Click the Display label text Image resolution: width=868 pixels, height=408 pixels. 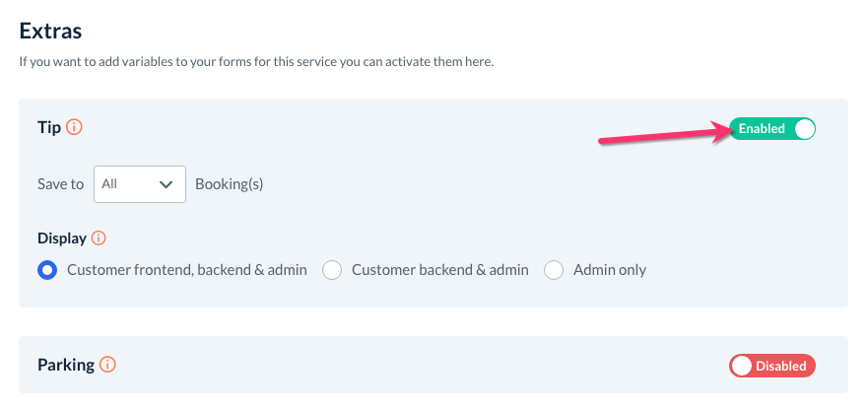62,238
